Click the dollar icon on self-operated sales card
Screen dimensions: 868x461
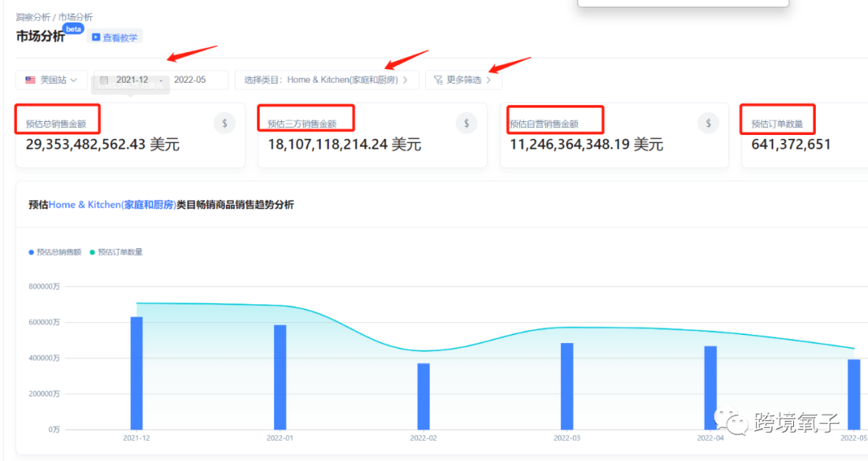[708, 124]
